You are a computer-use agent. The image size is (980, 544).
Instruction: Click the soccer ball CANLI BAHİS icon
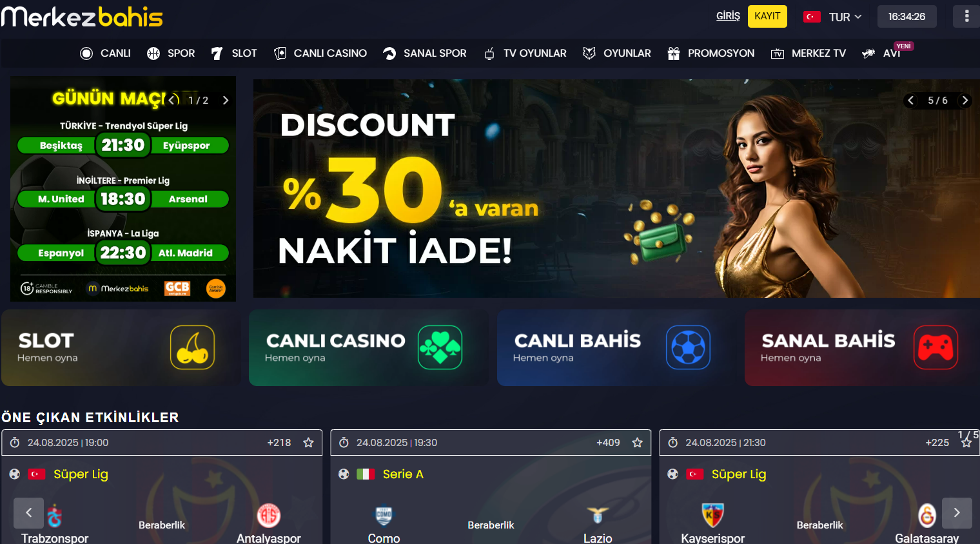point(688,347)
